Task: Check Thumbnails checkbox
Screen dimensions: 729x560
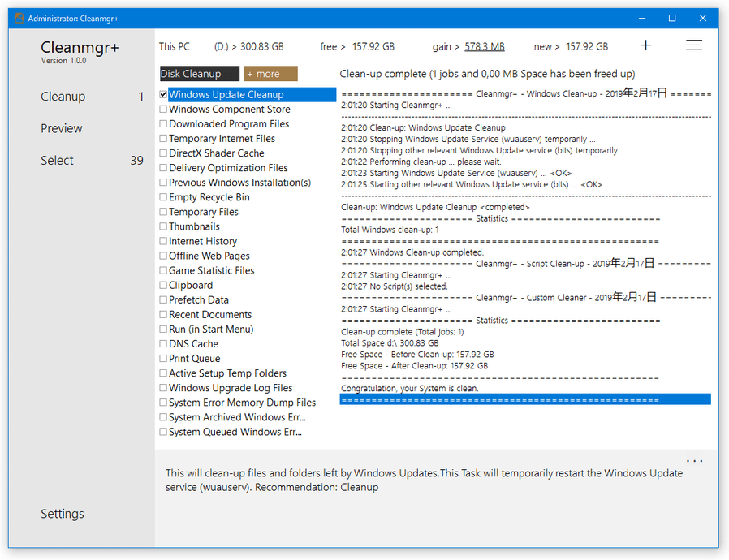Action: point(163,226)
